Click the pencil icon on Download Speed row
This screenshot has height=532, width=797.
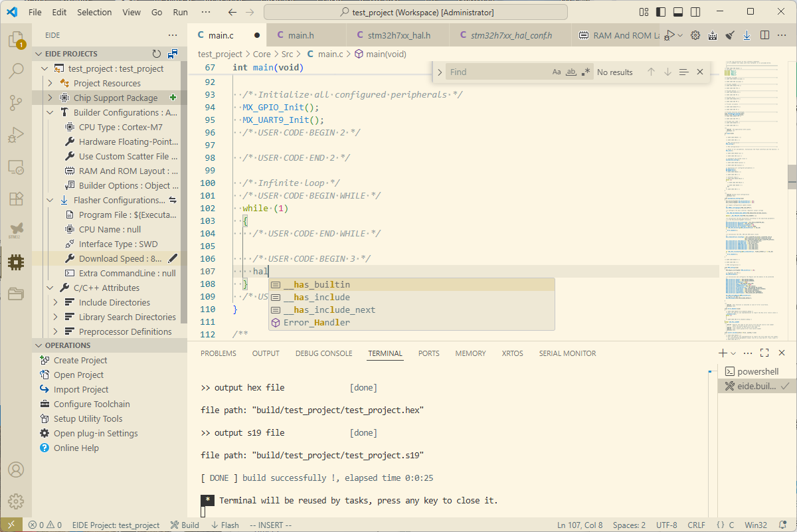[x=173, y=258]
